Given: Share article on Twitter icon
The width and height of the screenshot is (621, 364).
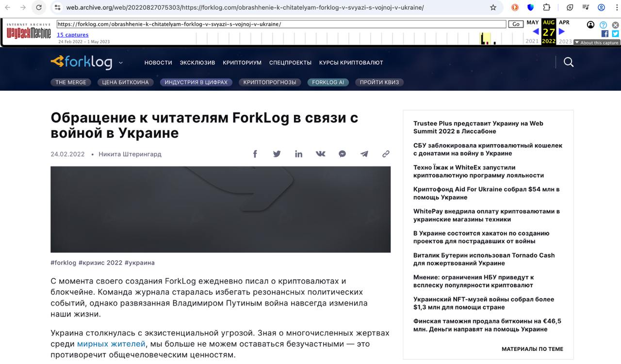Looking at the screenshot, I should 277,154.
